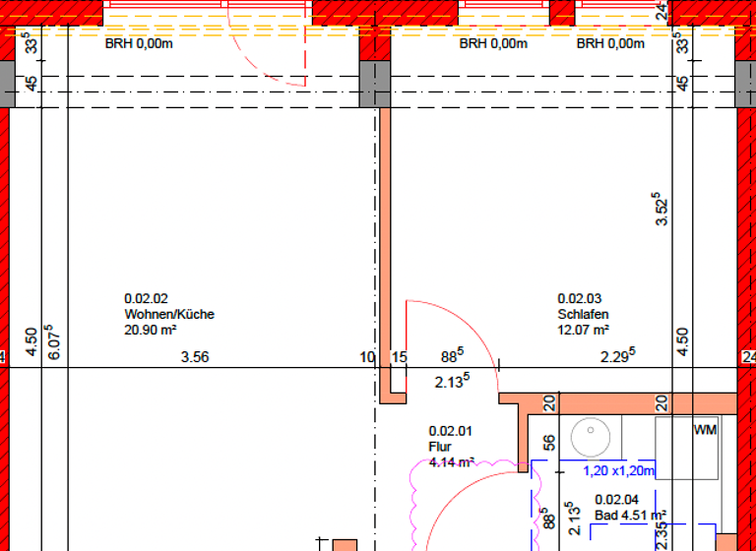Select the 3.52⁵ vertical dimension in the bedroom

click(x=663, y=210)
